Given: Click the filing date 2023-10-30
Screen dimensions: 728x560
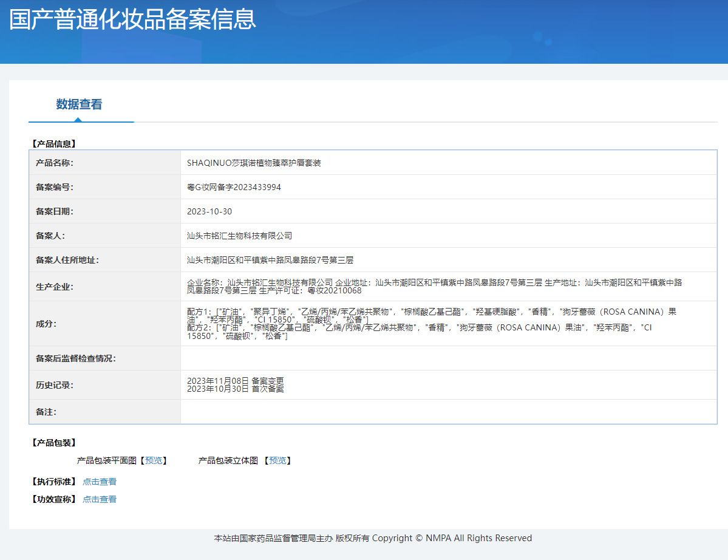Looking at the screenshot, I should 209,211.
